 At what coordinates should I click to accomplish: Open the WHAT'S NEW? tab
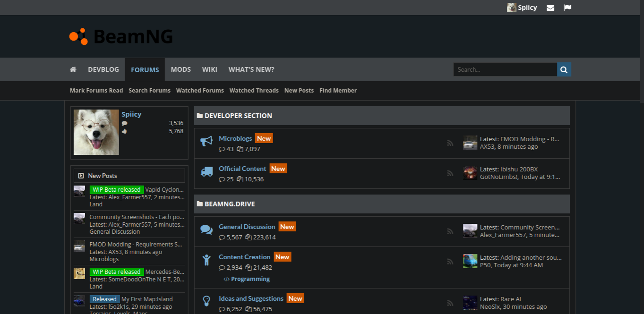251,69
